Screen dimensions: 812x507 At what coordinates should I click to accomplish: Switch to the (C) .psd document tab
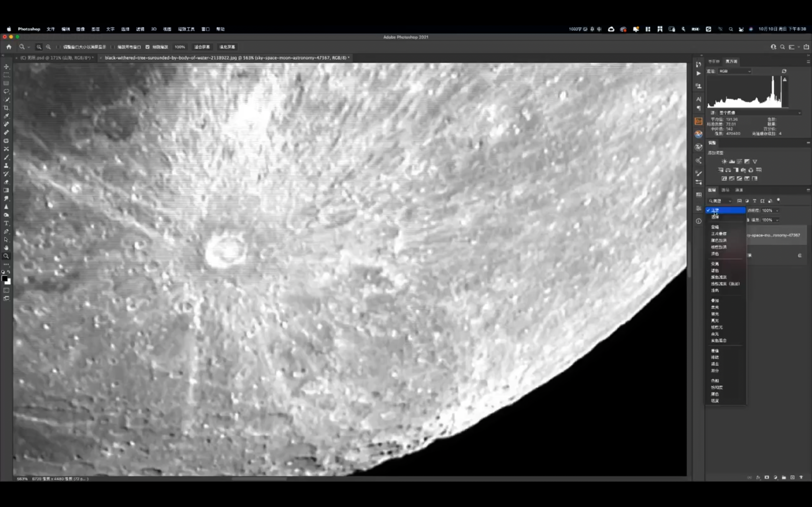click(x=56, y=58)
